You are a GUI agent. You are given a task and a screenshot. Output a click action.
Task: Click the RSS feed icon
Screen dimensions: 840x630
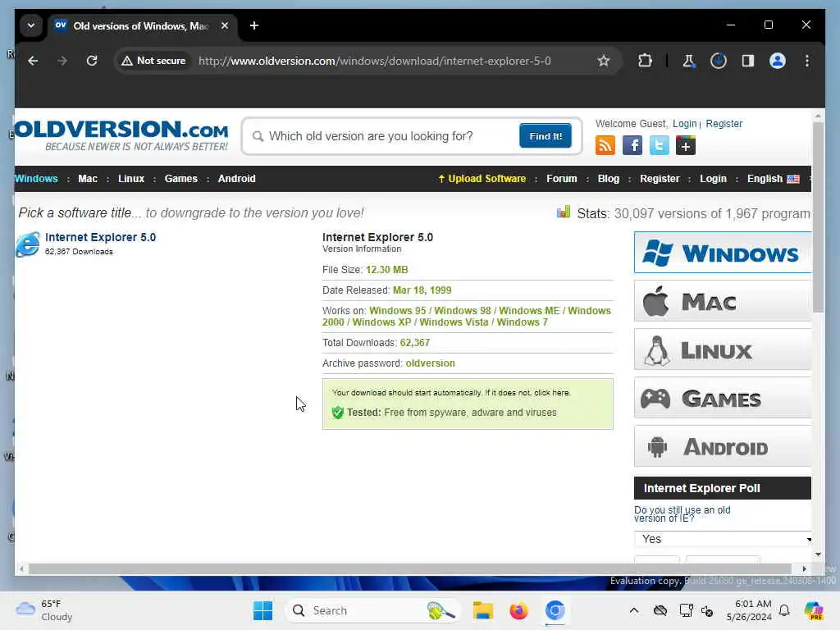coord(605,145)
